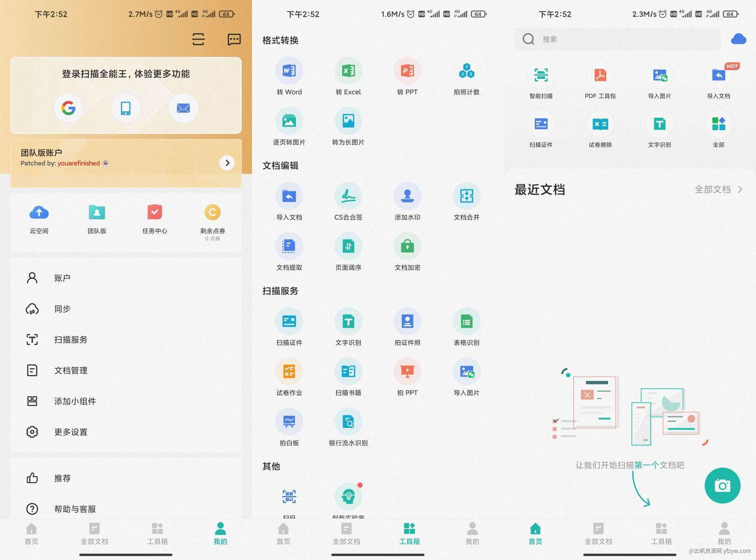
Task: Sign in with the Google icon
Action: click(69, 108)
